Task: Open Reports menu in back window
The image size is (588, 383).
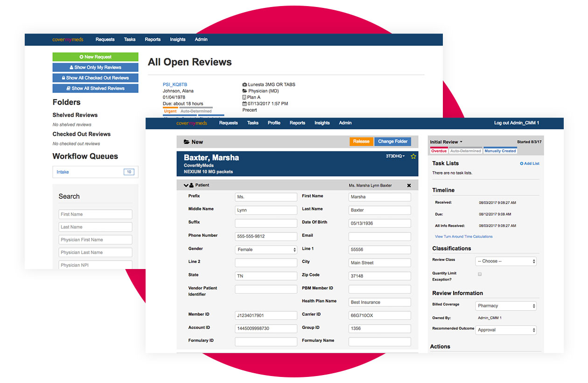Action: click(x=153, y=40)
